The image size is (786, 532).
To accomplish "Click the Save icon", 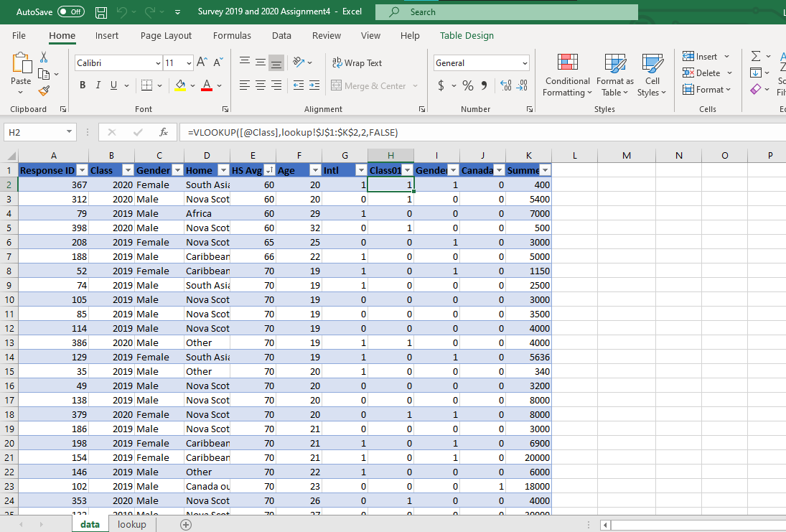I will click(100, 11).
